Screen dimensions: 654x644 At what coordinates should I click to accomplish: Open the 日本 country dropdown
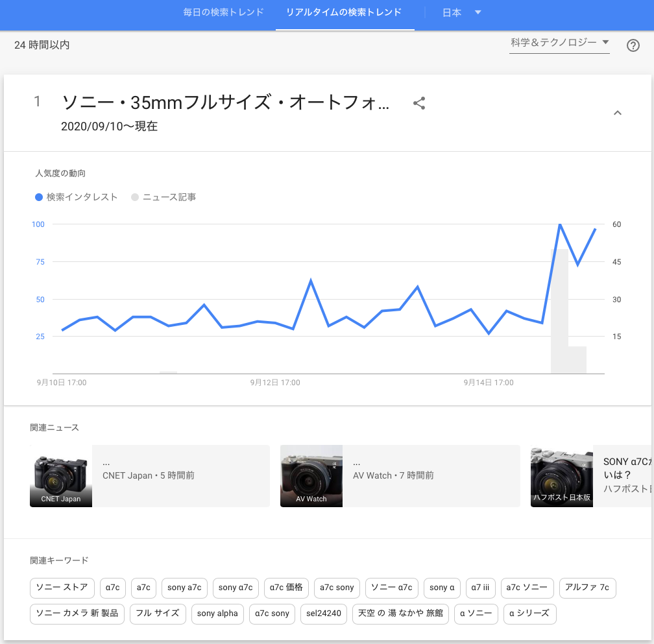point(461,12)
